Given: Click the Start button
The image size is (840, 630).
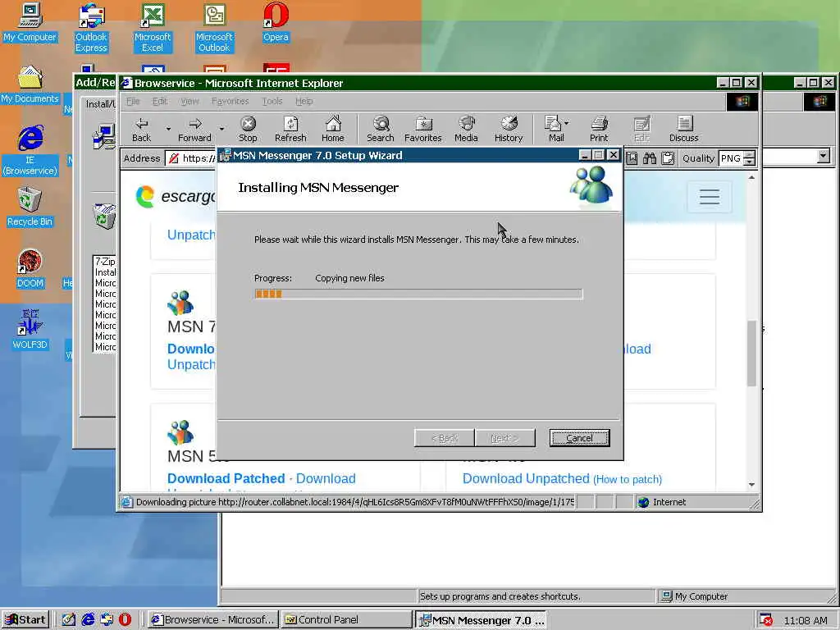Looking at the screenshot, I should 25,620.
